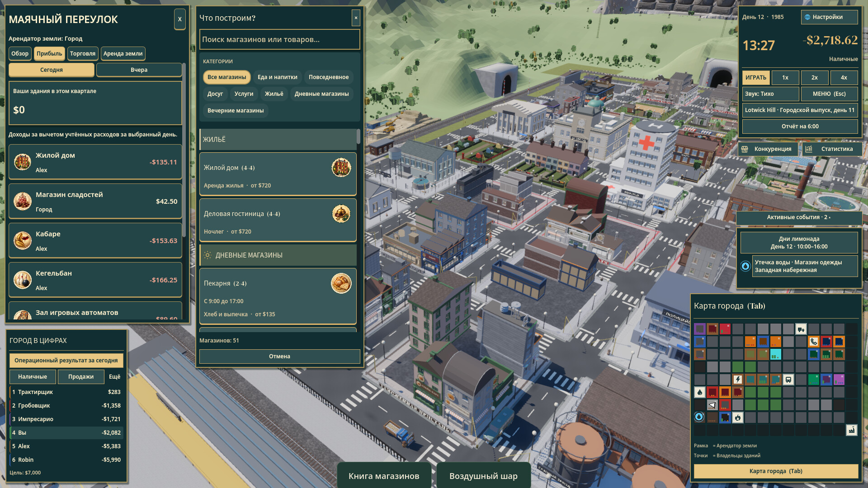
Task: Click the Конкуренция shop icon
Action: point(745,149)
